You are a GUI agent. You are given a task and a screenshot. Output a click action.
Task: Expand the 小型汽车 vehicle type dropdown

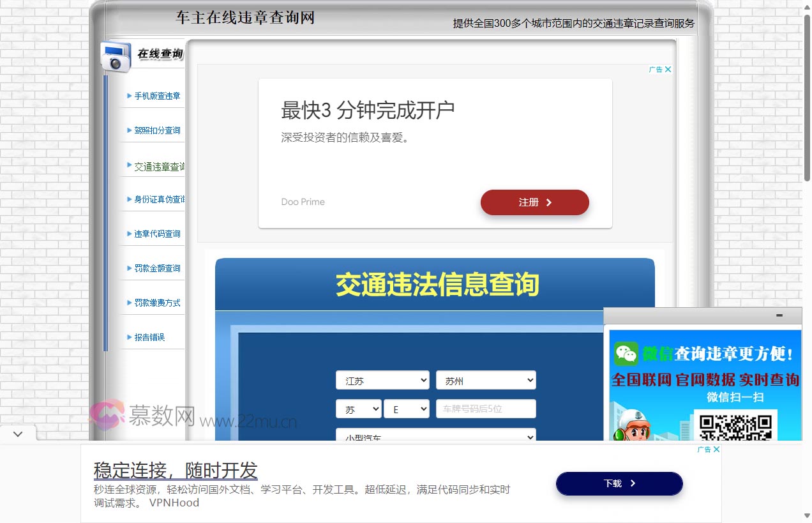(435, 437)
